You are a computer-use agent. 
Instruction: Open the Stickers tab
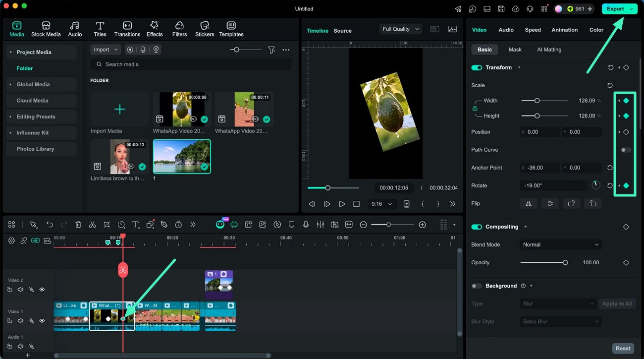point(205,29)
